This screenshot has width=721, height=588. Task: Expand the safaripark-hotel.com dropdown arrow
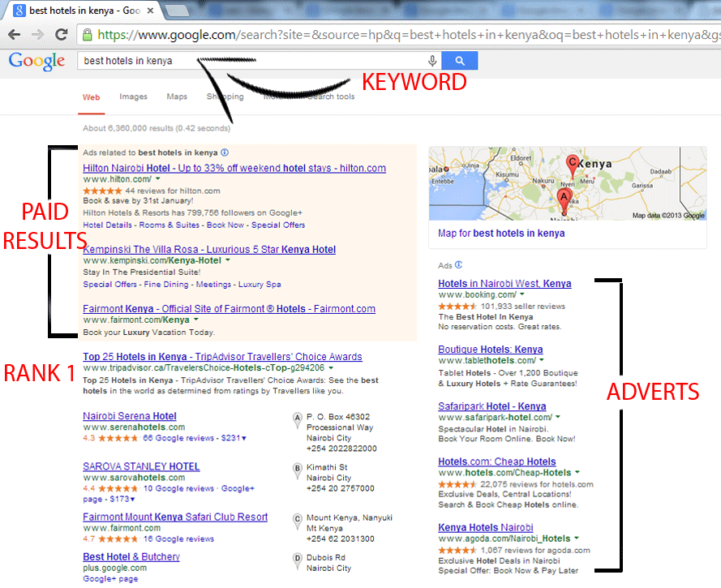tap(558, 417)
